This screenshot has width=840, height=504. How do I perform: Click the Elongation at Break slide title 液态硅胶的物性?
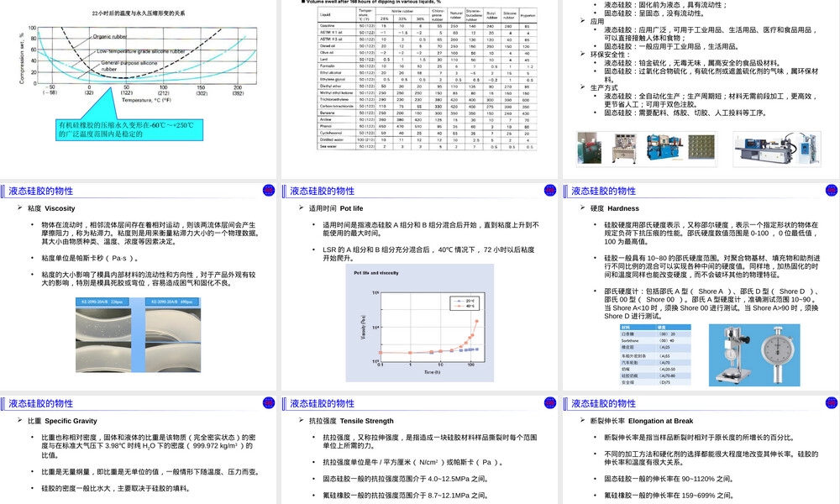pos(603,403)
